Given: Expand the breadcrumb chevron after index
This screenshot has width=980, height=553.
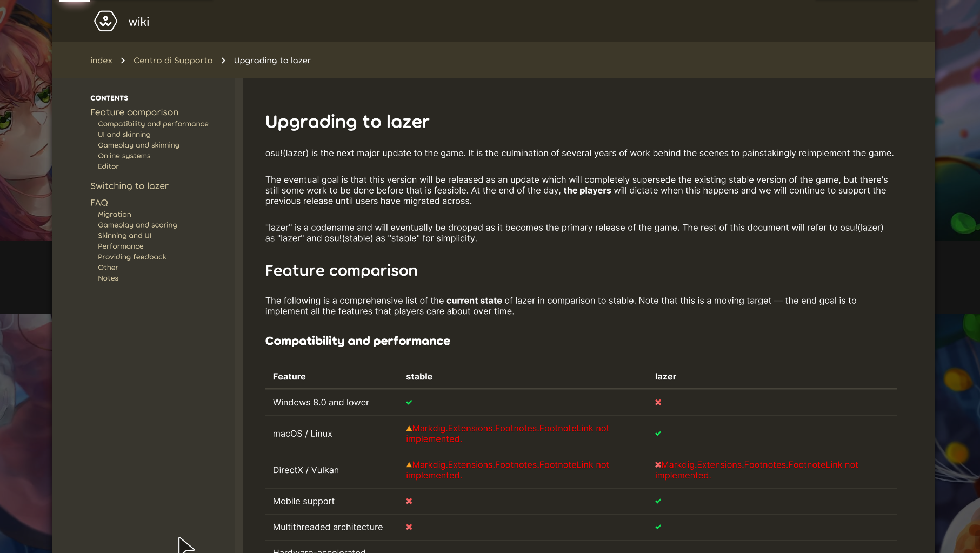Looking at the screenshot, I should [123, 60].
